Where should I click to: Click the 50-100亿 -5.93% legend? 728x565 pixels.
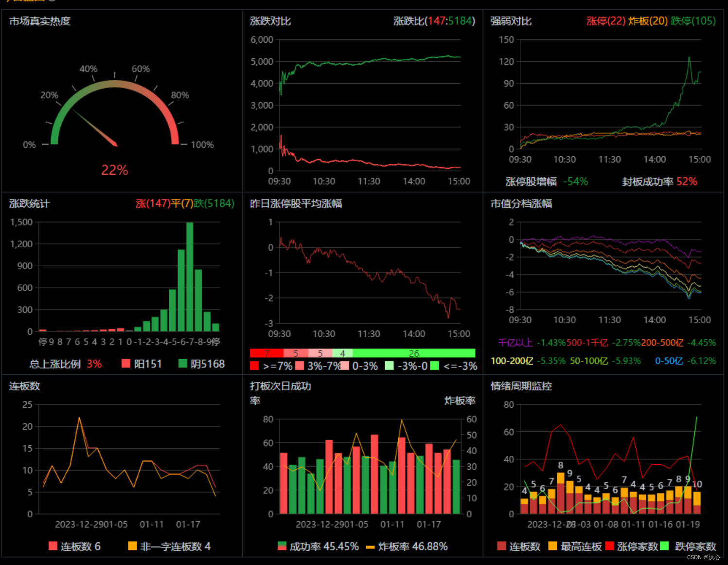pyautogui.click(x=605, y=361)
